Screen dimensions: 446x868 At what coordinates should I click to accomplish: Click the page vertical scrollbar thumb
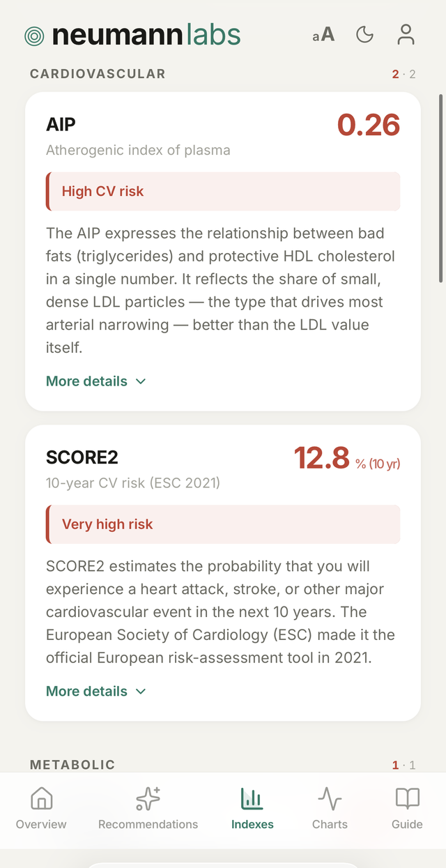(441, 188)
